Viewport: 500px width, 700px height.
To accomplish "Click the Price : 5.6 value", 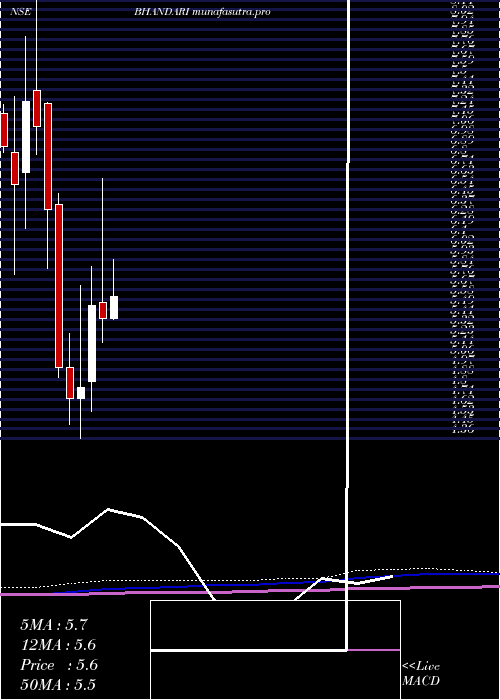I will [x=59, y=665].
